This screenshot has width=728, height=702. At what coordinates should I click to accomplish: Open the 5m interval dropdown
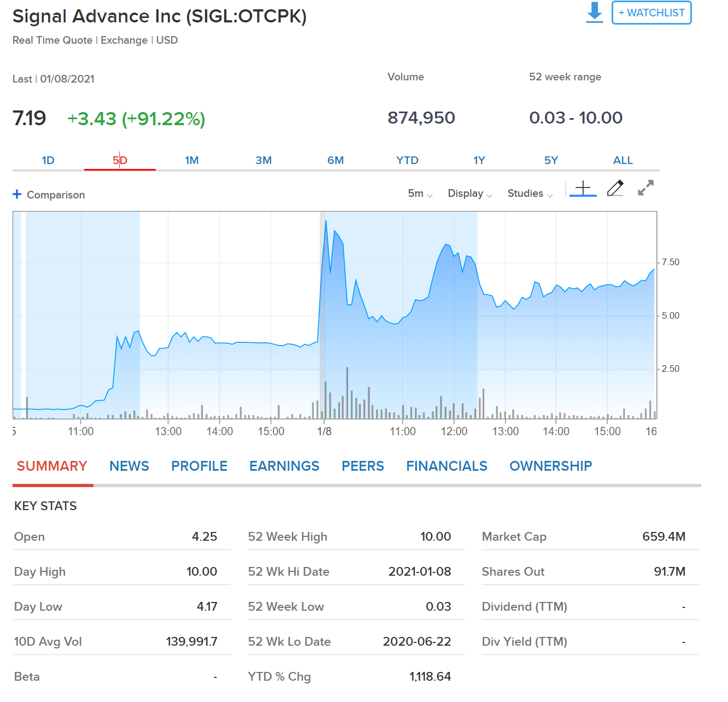point(420,194)
